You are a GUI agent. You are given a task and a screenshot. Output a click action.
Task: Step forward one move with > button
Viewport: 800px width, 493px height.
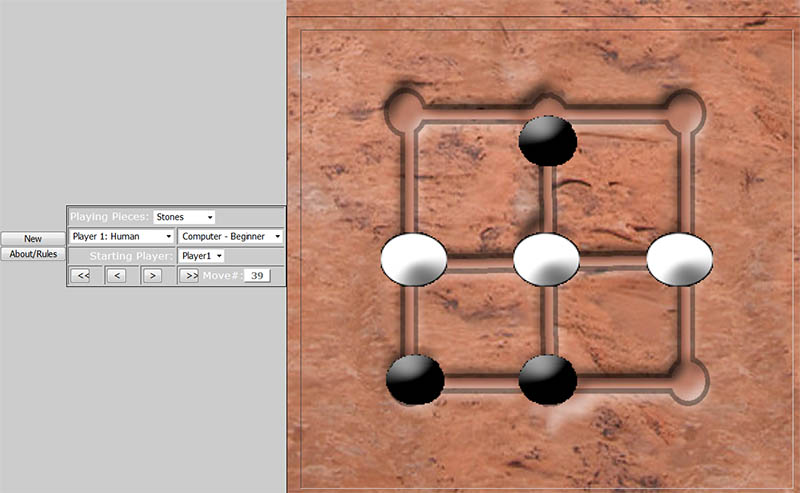tap(152, 276)
